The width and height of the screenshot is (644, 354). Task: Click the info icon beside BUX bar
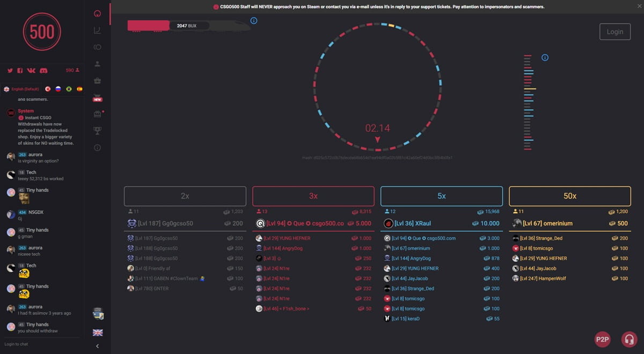point(254,21)
